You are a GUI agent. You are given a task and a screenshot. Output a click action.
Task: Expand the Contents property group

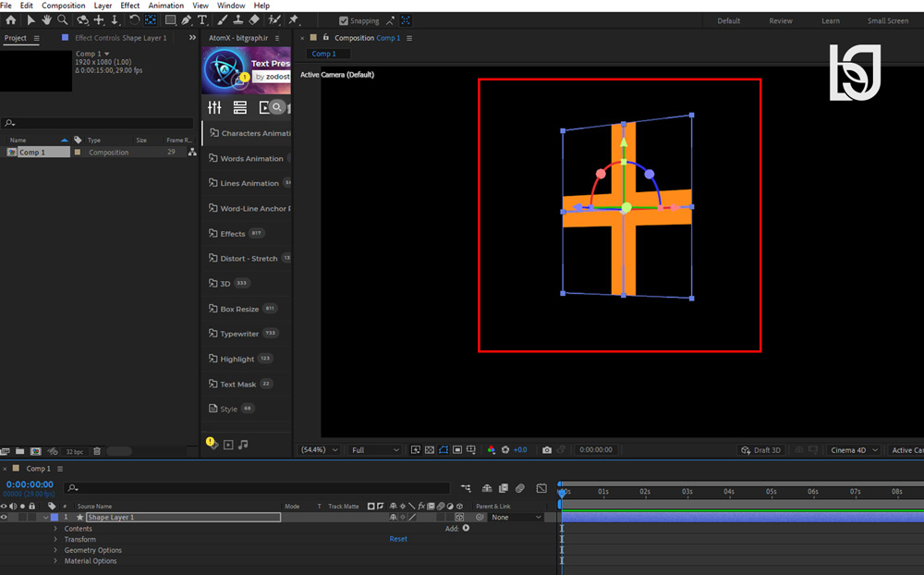click(x=56, y=529)
